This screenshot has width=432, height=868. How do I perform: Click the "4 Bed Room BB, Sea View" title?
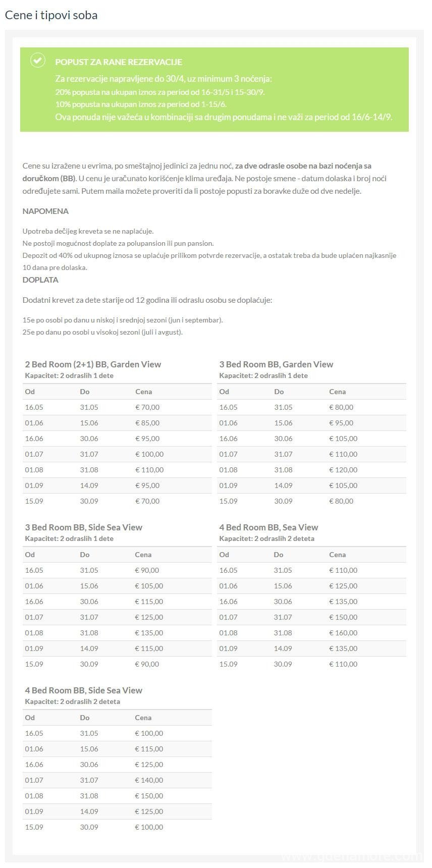(x=268, y=527)
